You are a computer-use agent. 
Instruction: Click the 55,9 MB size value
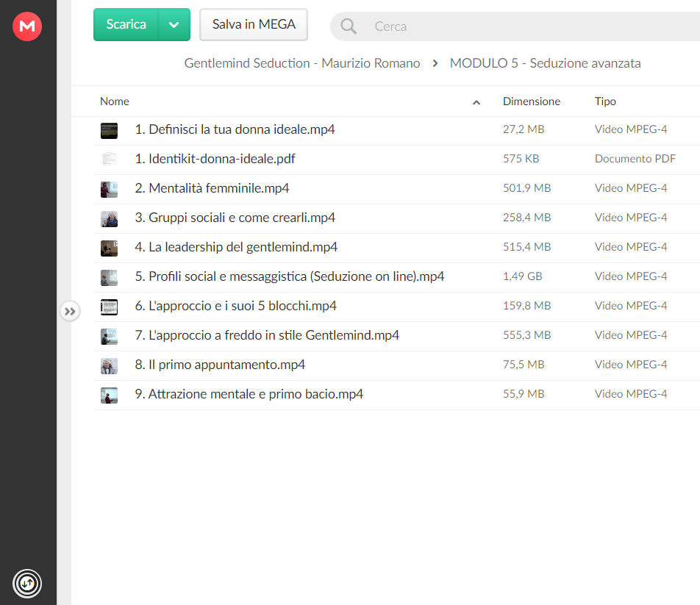(524, 395)
